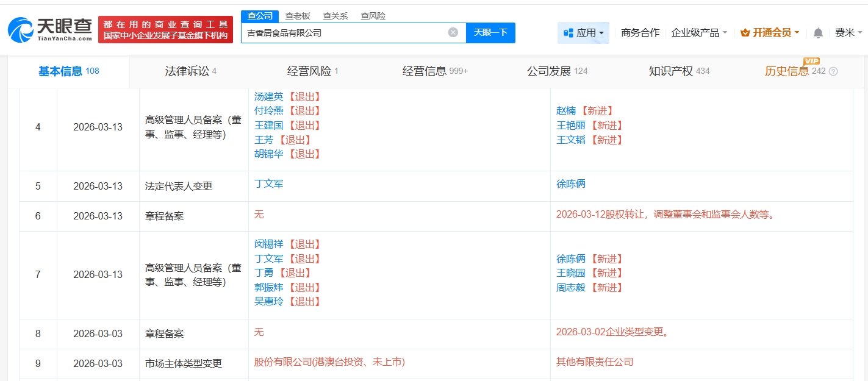
Task: Select the 查风险 search tab
Action: click(x=373, y=16)
